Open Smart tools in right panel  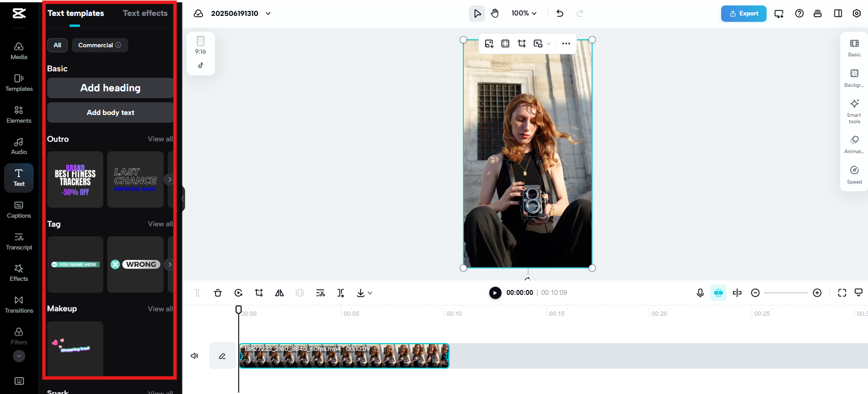[x=854, y=111]
